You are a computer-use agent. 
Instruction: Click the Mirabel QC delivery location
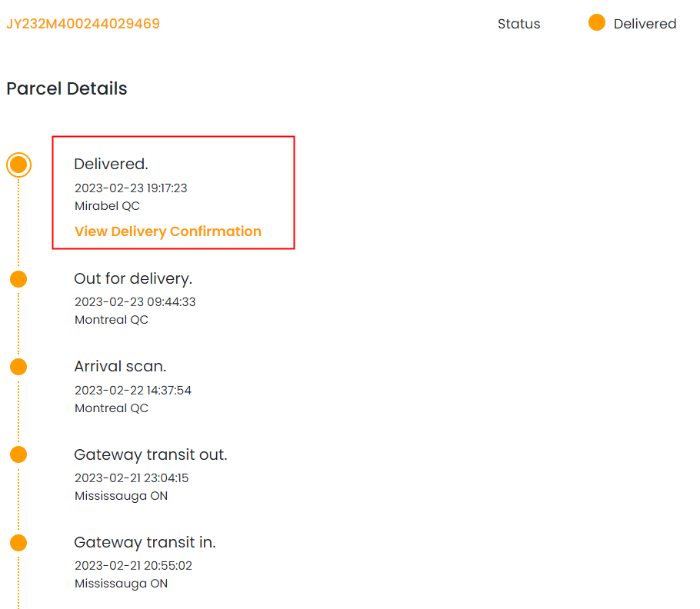click(x=107, y=206)
